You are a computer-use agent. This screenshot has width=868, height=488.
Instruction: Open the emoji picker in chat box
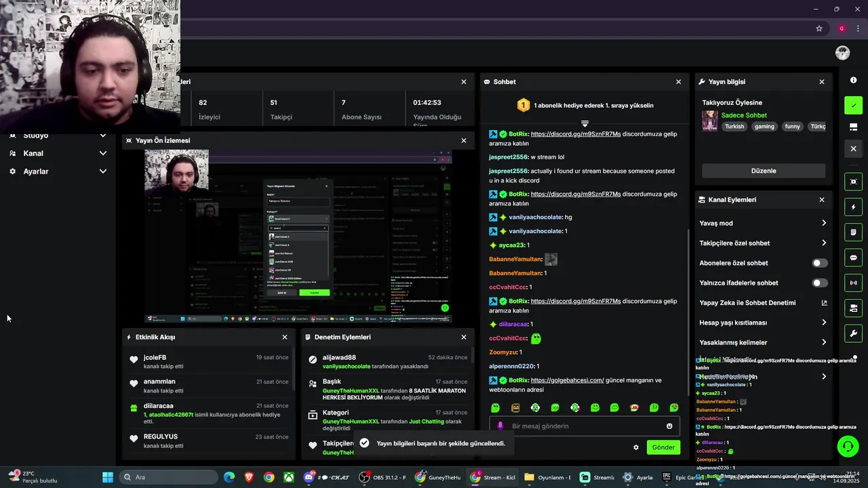click(669, 426)
